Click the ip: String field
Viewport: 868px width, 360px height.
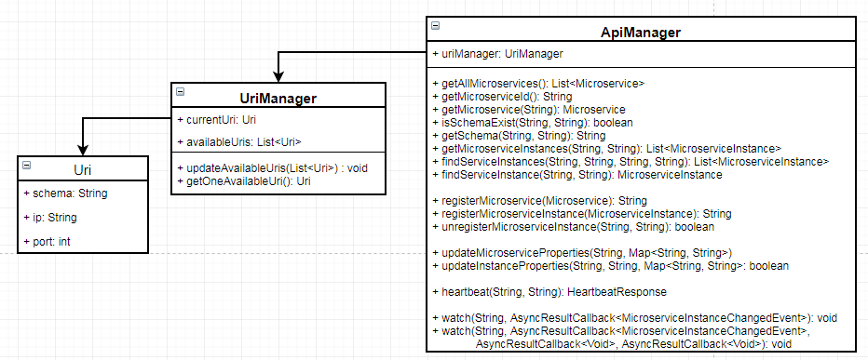tap(50, 218)
